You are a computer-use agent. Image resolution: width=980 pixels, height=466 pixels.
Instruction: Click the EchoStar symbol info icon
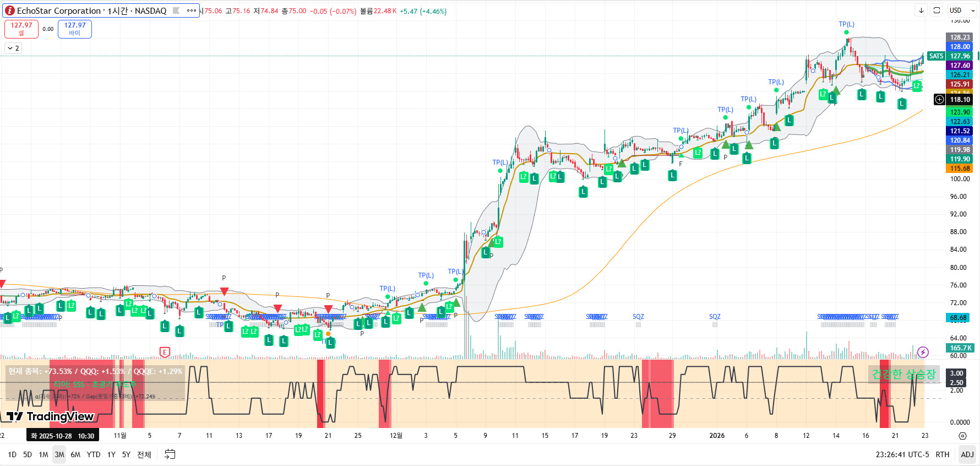[x=9, y=10]
